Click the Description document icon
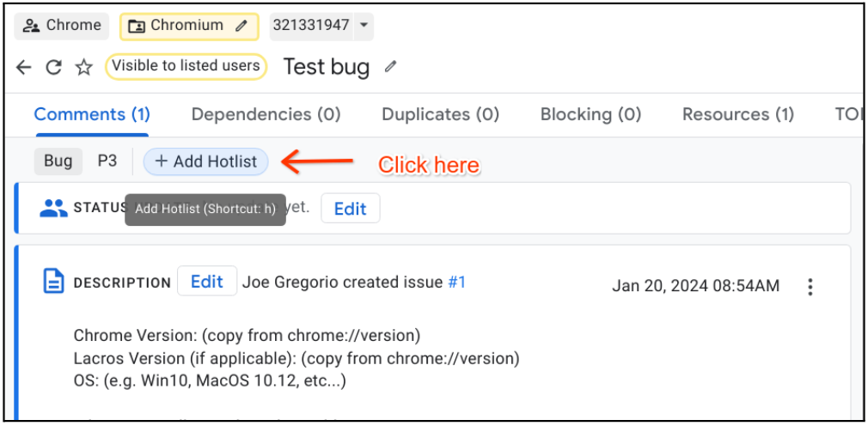The width and height of the screenshot is (868, 426). [53, 282]
